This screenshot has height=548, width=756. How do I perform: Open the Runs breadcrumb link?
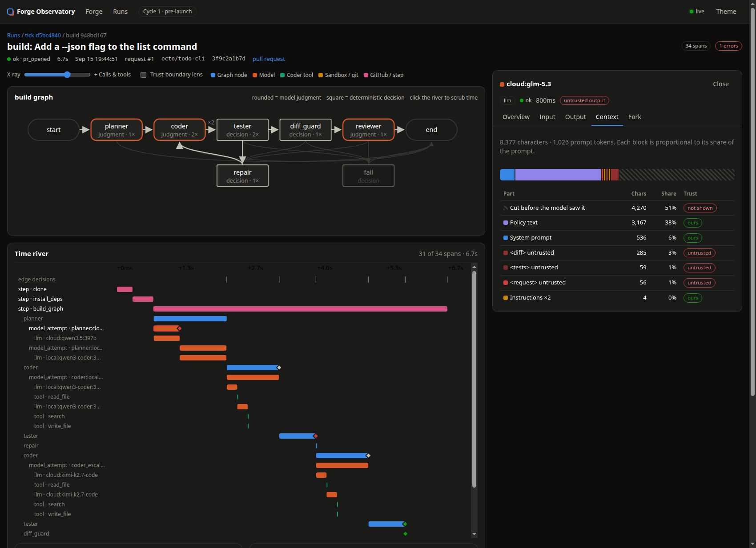[x=13, y=36]
